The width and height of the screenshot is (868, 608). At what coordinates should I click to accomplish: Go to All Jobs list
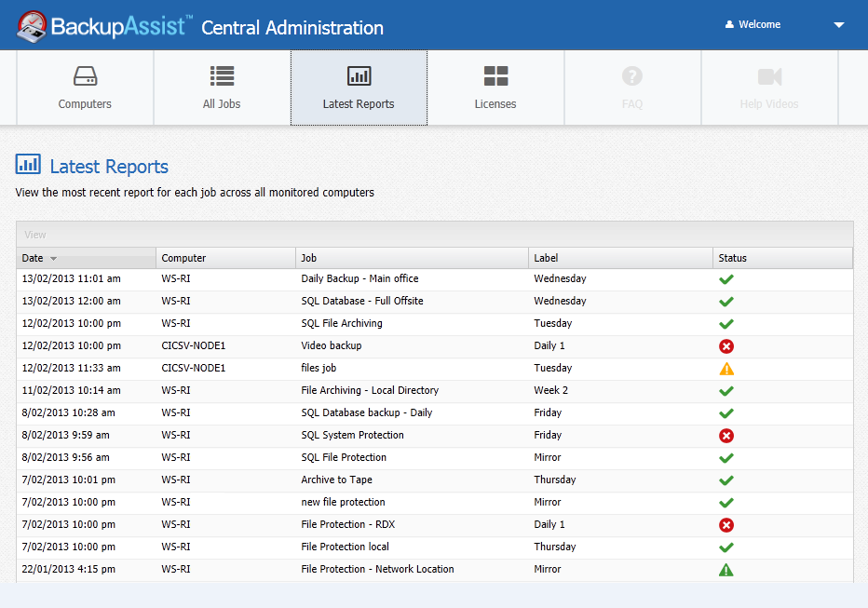[222, 88]
